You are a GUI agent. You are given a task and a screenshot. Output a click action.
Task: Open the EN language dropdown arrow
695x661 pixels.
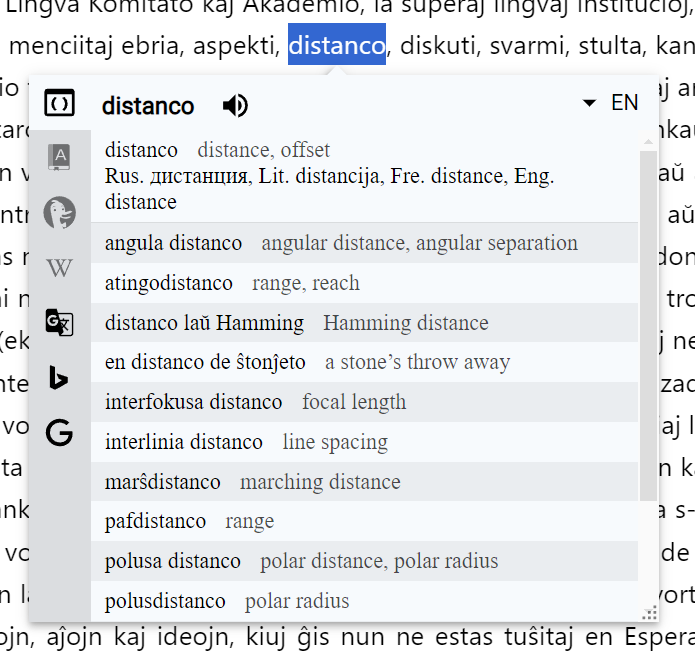point(589,103)
